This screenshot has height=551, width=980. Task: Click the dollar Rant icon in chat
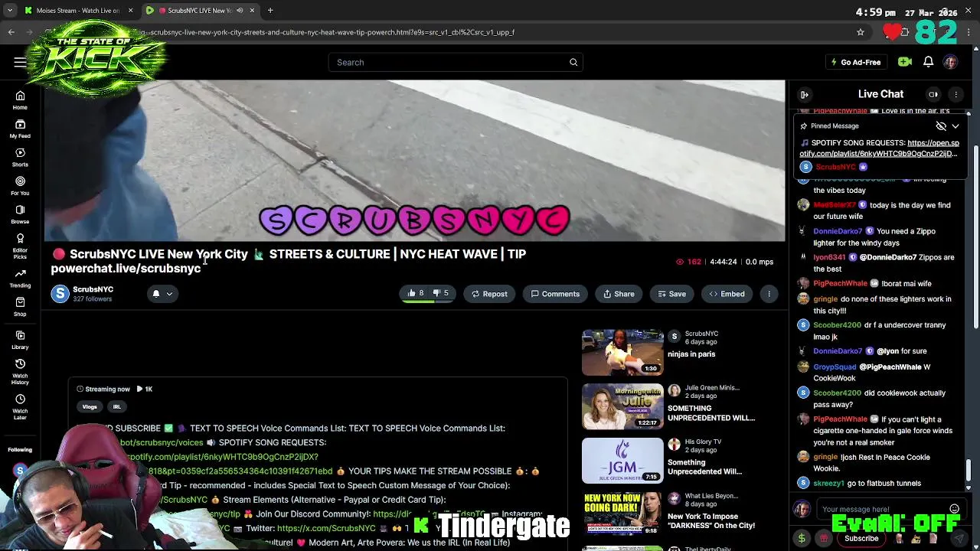click(802, 539)
